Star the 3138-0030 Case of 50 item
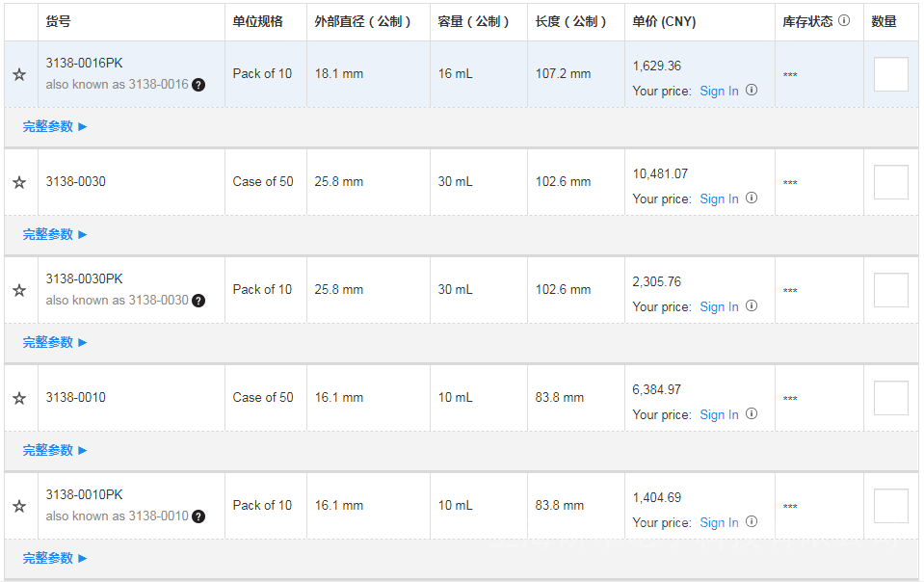Viewport: 924px width, 582px height. (x=19, y=182)
